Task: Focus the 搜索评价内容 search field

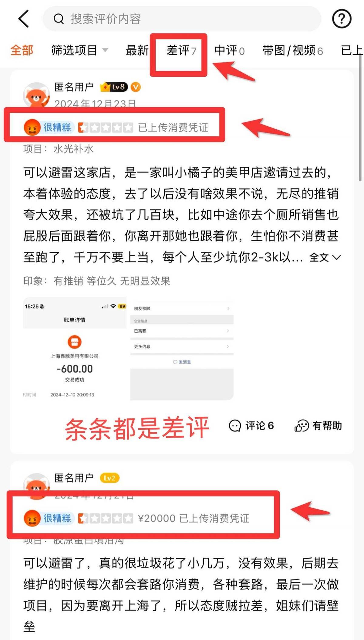Action: (x=182, y=19)
